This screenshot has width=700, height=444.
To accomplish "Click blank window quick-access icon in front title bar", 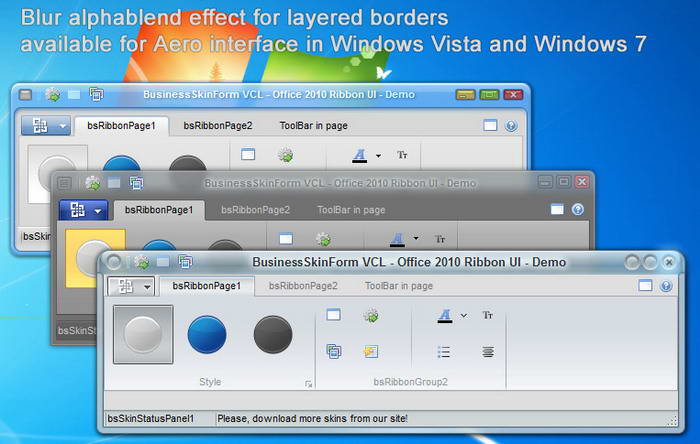I will pyautogui.click(x=163, y=262).
